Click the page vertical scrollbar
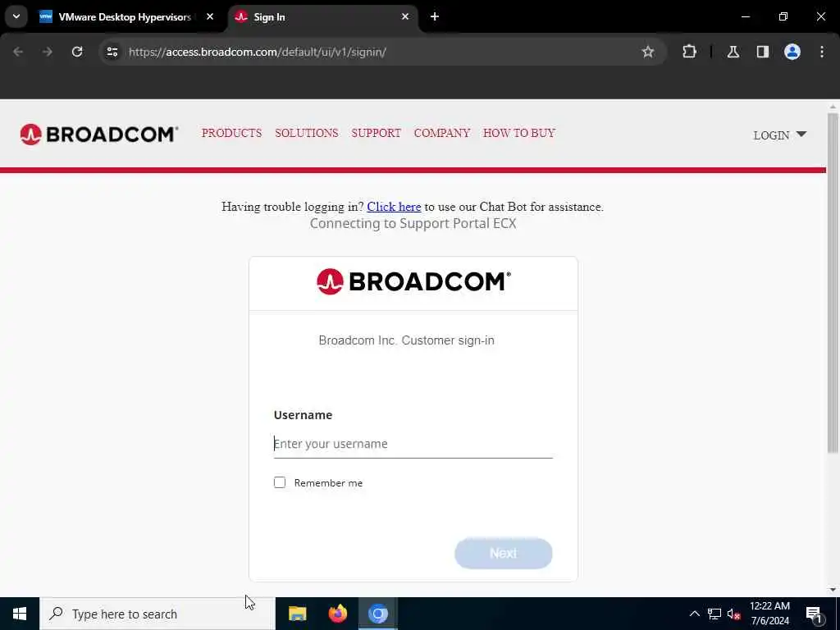Viewport: 840px width, 630px height. [833, 283]
